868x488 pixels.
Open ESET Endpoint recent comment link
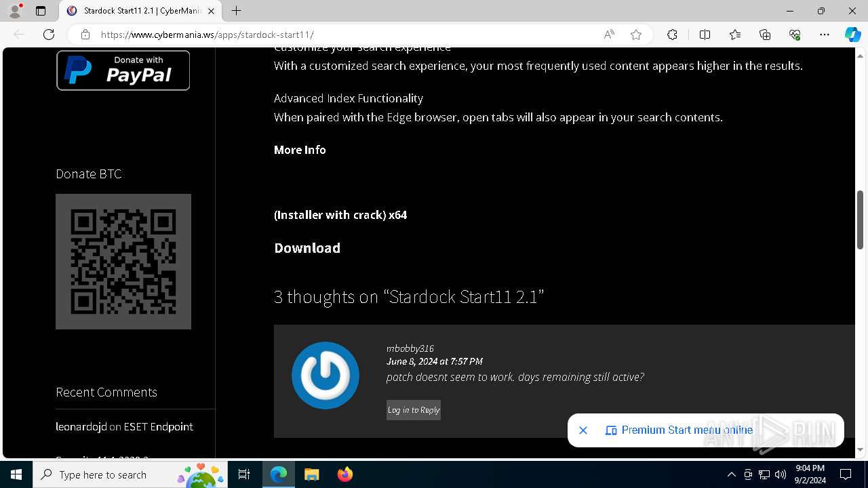click(x=159, y=426)
